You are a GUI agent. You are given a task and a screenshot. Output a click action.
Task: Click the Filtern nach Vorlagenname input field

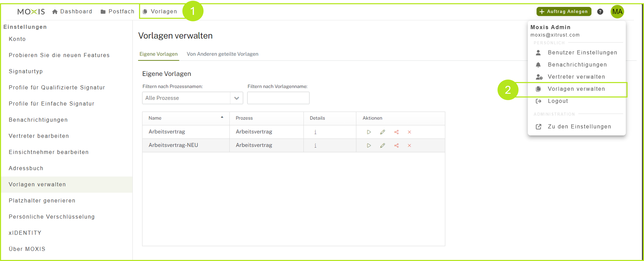[278, 98]
